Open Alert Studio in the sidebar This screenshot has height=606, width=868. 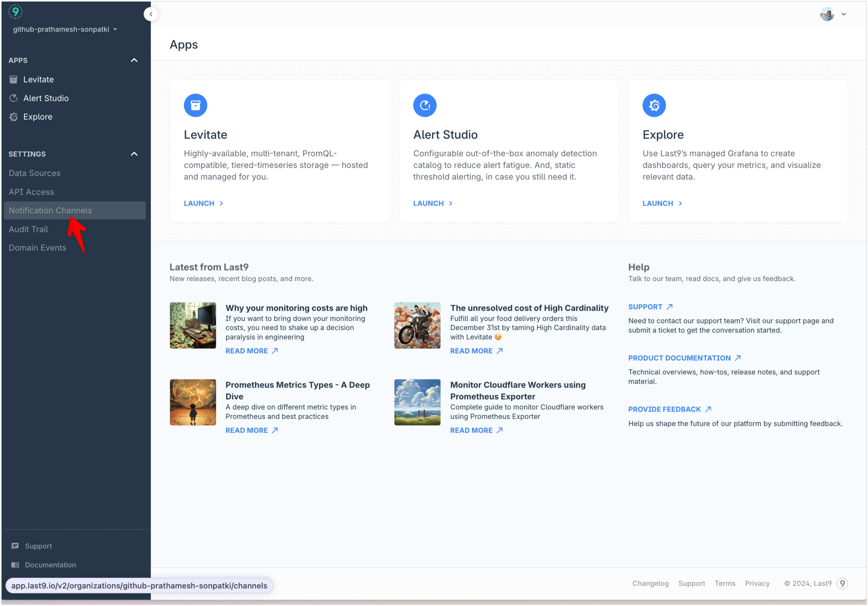pos(46,98)
